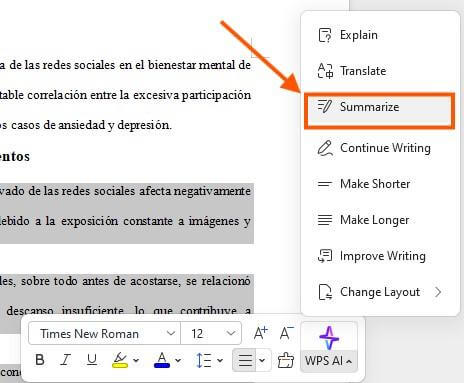Decrease font size with A- icon
This screenshot has width=464, height=383.
(286, 333)
